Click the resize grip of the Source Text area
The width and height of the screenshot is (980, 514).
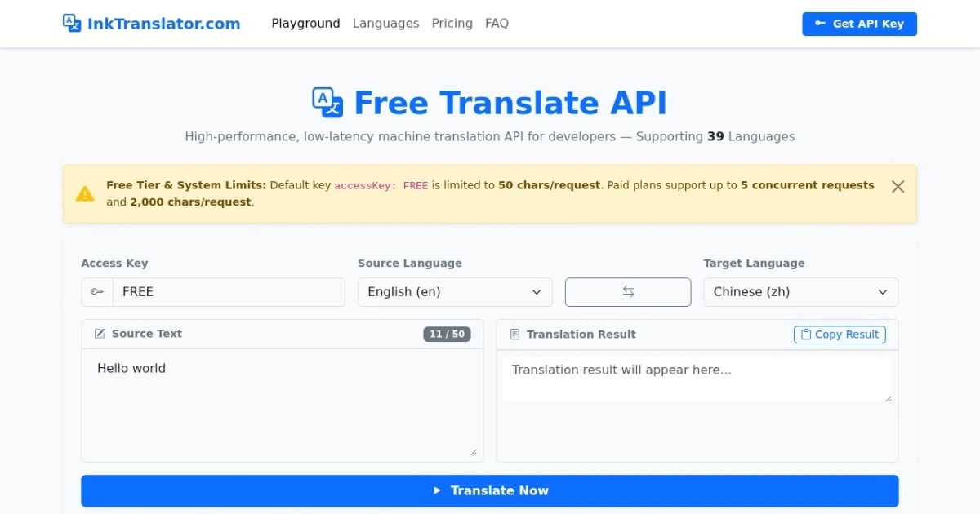coord(474,452)
